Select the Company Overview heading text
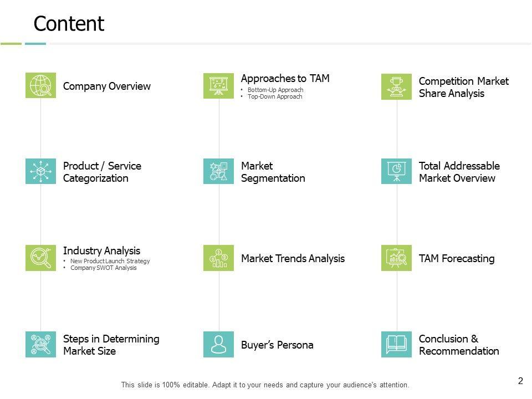The image size is (532, 399). tap(107, 86)
